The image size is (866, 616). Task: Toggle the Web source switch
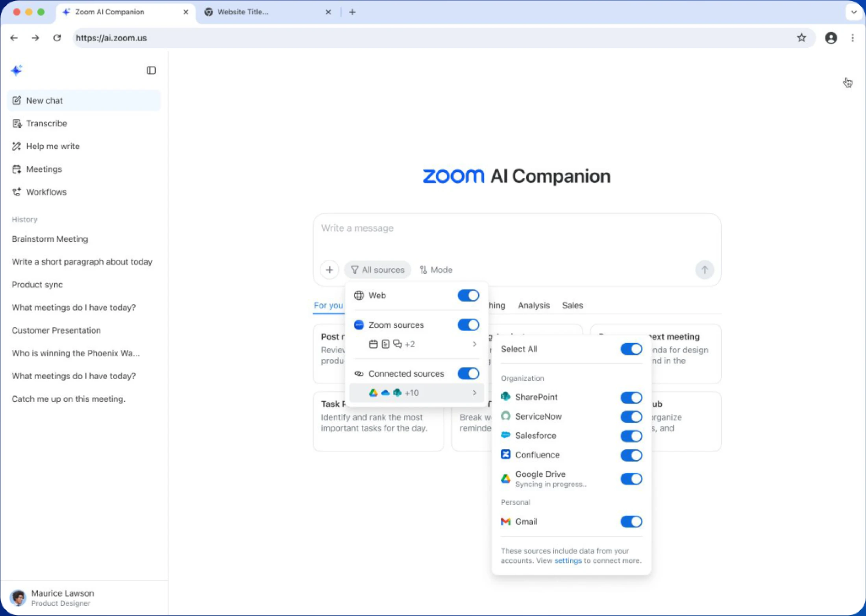pyautogui.click(x=468, y=295)
